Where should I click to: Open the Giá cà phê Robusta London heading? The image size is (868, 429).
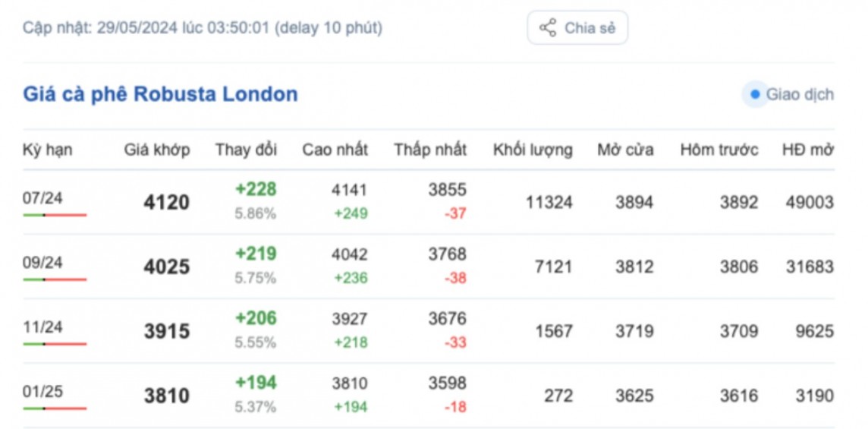pos(160,94)
